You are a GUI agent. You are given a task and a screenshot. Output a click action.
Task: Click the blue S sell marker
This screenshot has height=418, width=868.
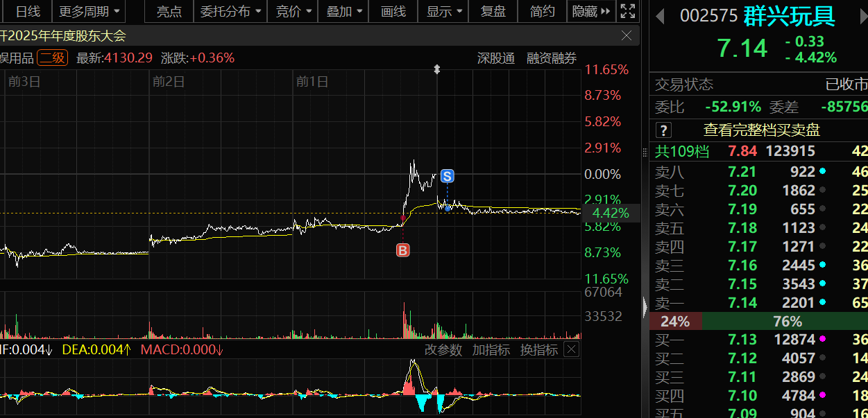[447, 176]
